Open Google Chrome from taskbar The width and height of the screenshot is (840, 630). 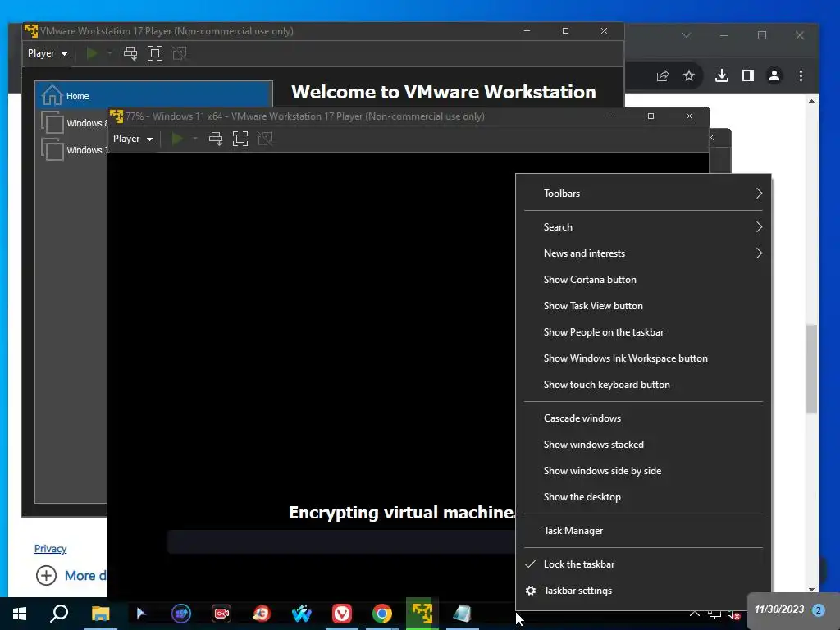[382, 614]
